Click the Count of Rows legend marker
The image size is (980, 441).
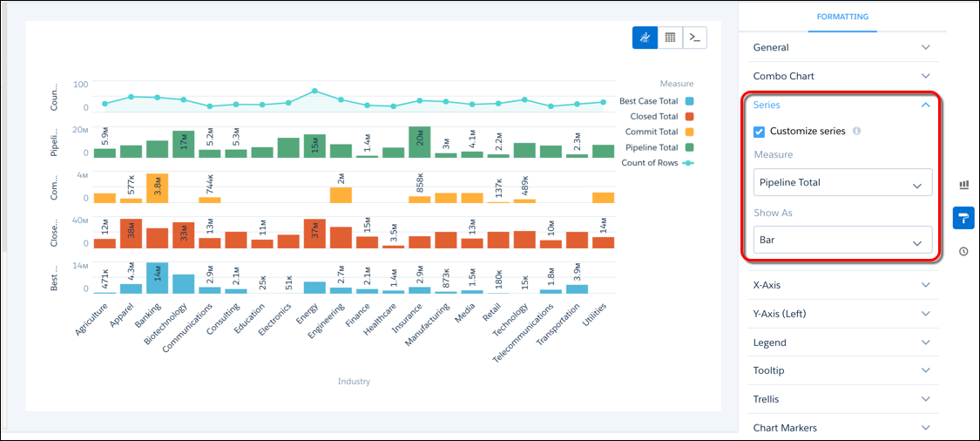pyautogui.click(x=688, y=163)
